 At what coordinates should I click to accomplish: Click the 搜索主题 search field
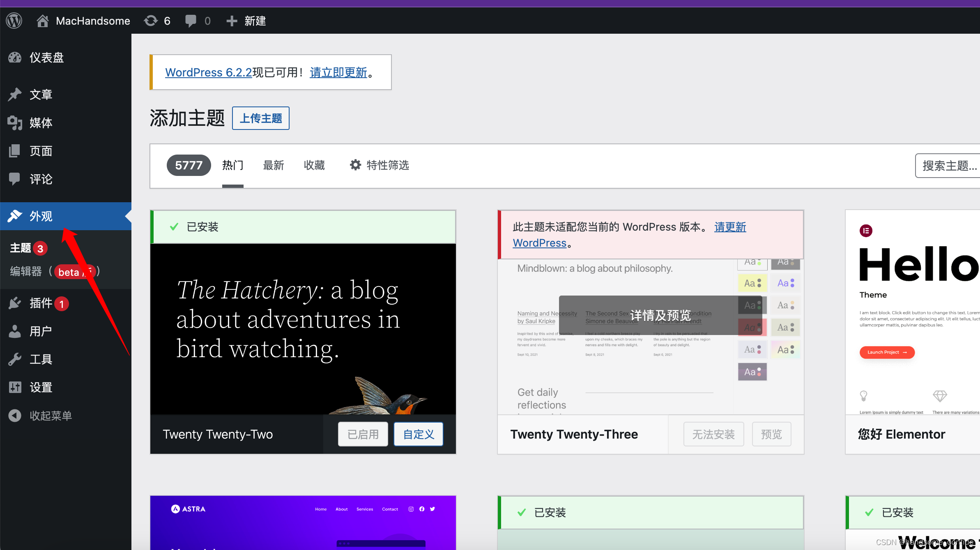coord(949,166)
